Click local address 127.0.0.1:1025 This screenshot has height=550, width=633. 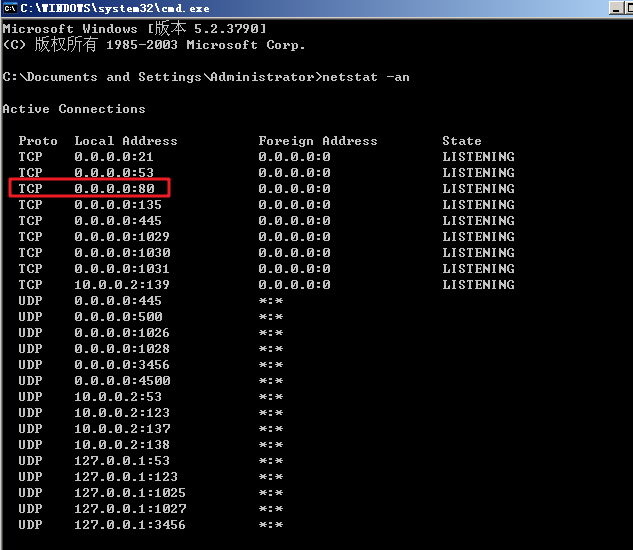(130, 493)
